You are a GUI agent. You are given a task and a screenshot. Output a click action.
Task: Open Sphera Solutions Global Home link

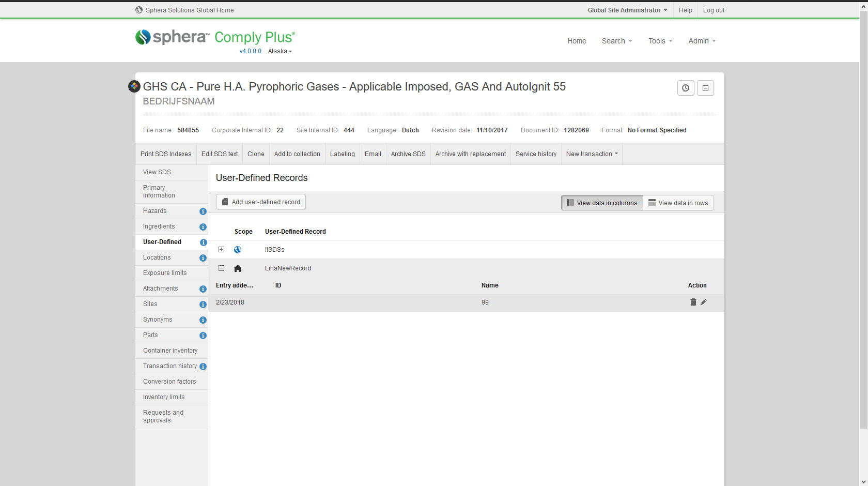click(190, 10)
